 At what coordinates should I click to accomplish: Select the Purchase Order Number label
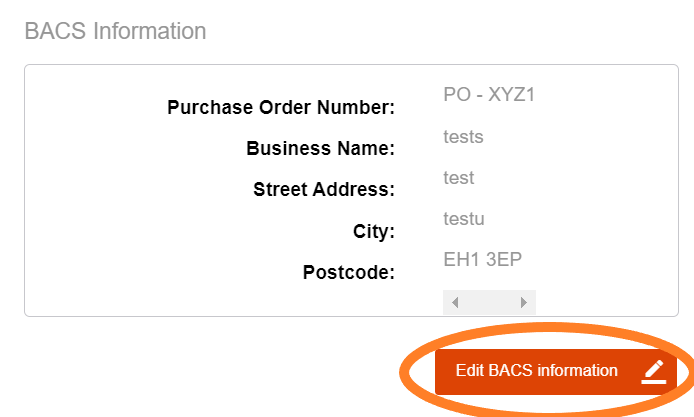(x=281, y=108)
